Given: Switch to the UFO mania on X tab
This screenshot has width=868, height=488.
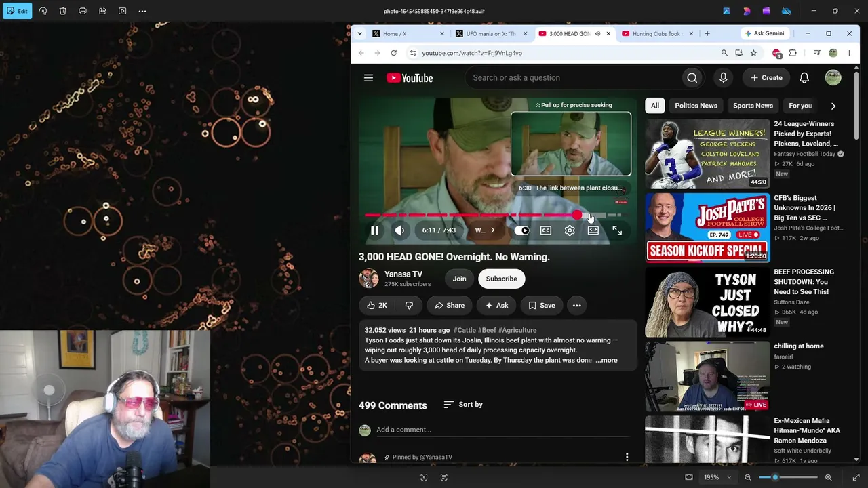Looking at the screenshot, I should click(492, 33).
